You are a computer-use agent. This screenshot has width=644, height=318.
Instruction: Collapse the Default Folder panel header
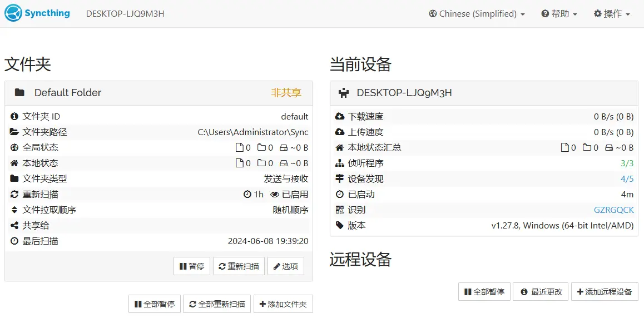click(x=158, y=93)
